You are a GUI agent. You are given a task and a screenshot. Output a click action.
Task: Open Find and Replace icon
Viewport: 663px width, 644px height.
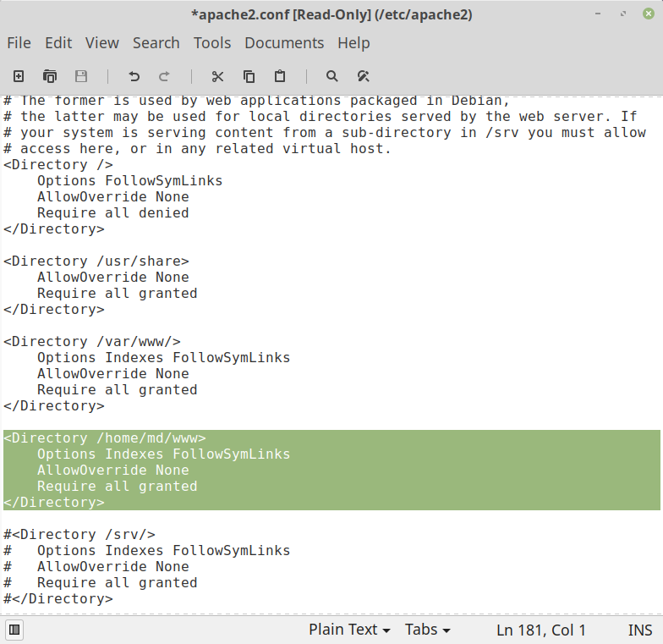tap(364, 76)
